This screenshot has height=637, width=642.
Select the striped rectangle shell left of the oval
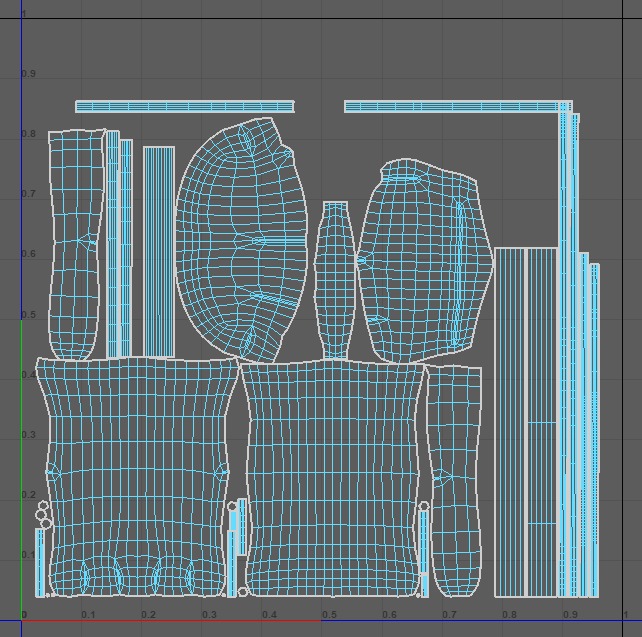click(159, 252)
